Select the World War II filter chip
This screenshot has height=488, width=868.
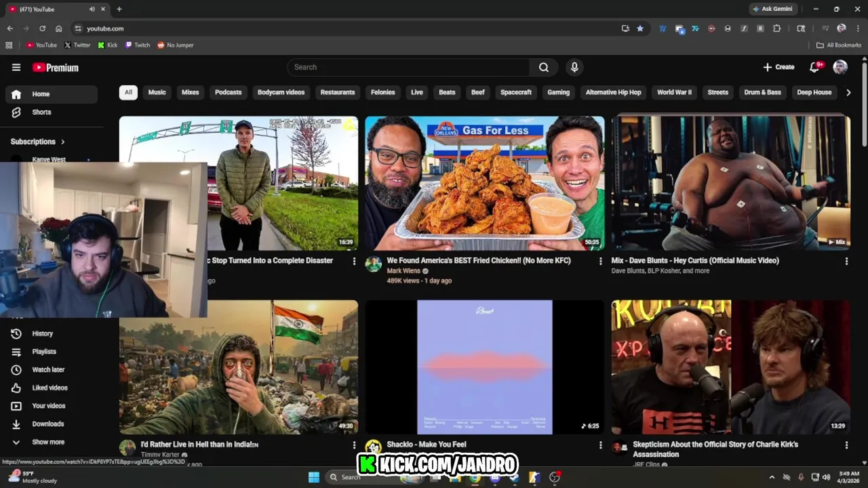[x=675, y=92]
